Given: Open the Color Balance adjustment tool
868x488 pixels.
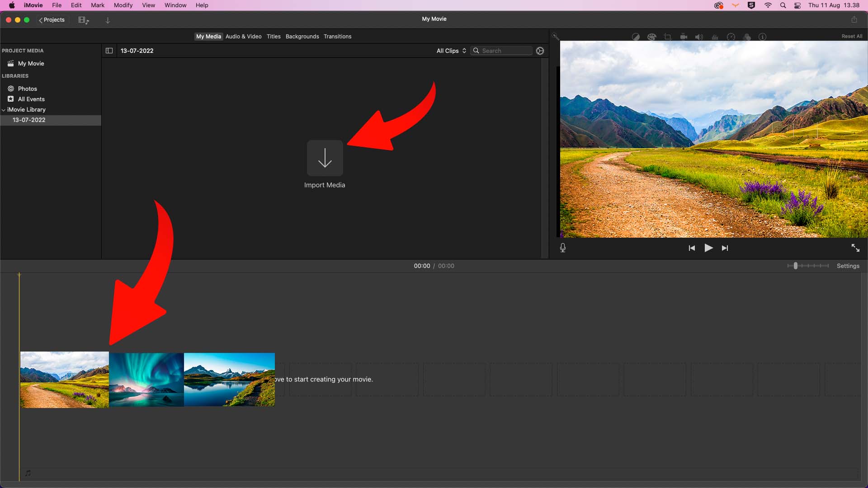Looking at the screenshot, I should click(636, 37).
